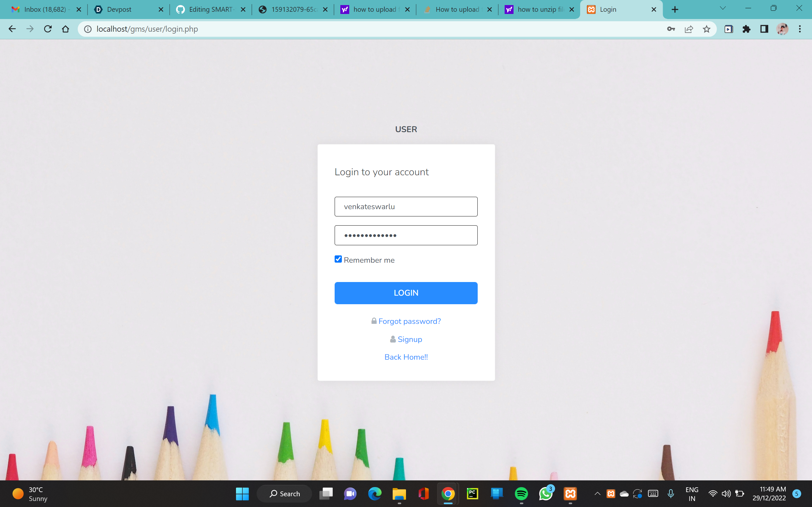This screenshot has width=812, height=507.
Task: Go to the Signup link
Action: 410,339
